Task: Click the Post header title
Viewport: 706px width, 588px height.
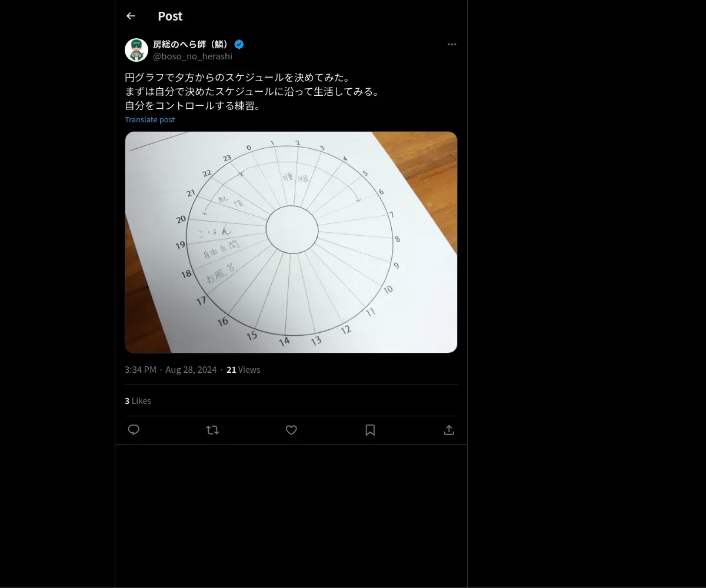Action: [170, 16]
